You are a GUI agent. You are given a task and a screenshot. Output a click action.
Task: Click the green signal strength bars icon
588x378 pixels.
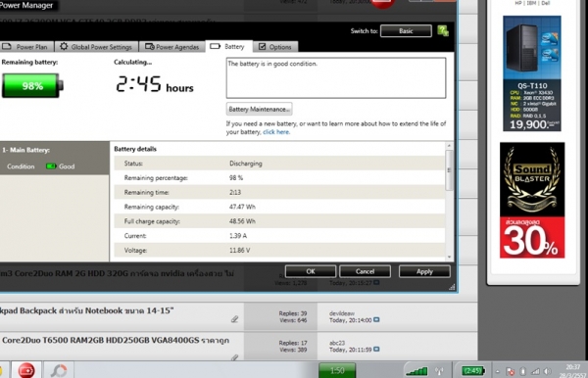tap(416, 371)
